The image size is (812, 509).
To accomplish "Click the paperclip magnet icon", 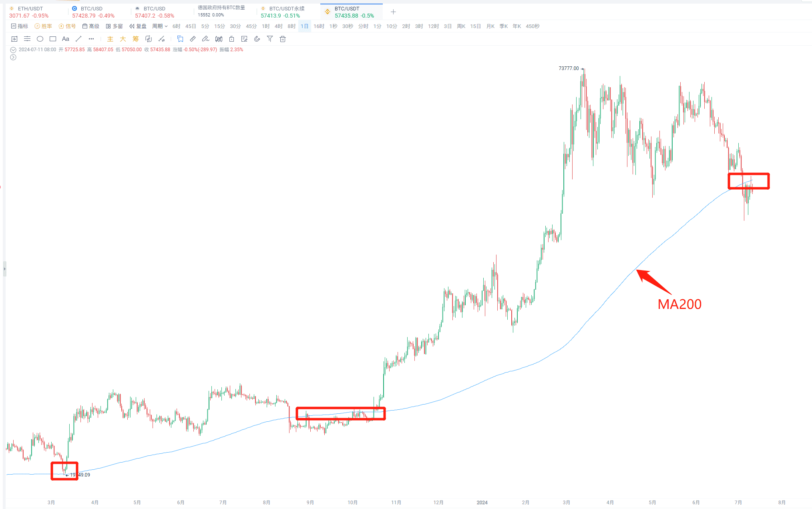I will [x=257, y=39].
